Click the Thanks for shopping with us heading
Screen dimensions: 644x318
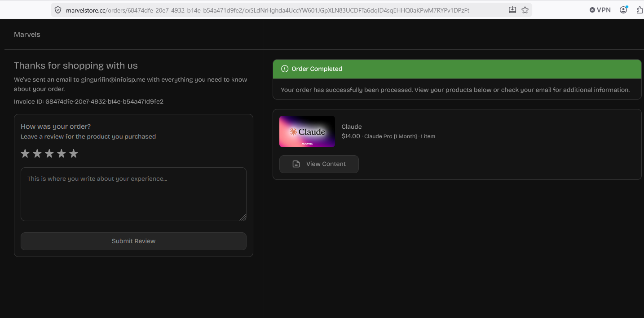pyautogui.click(x=76, y=65)
